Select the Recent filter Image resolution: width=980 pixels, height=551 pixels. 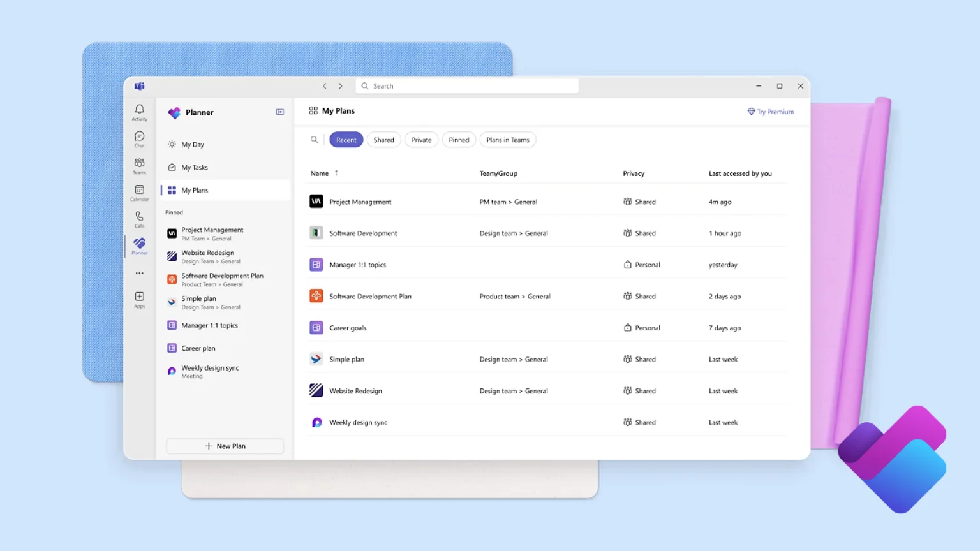pos(346,140)
